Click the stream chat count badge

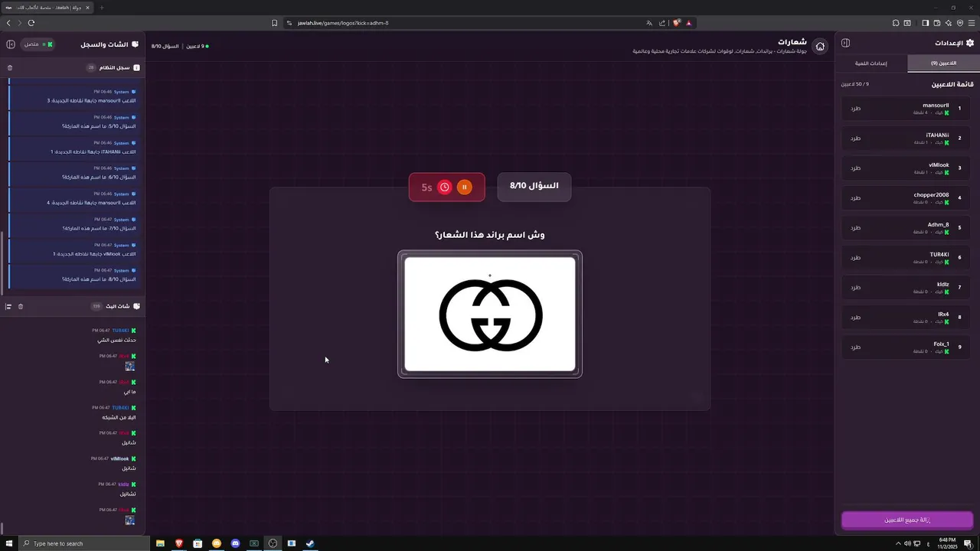(x=96, y=306)
